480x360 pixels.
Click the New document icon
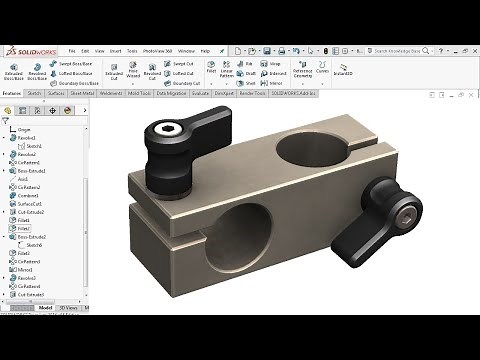click(x=238, y=51)
